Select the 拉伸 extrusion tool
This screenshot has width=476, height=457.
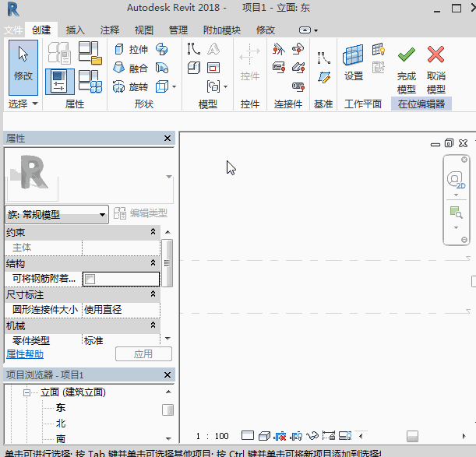(x=130, y=49)
